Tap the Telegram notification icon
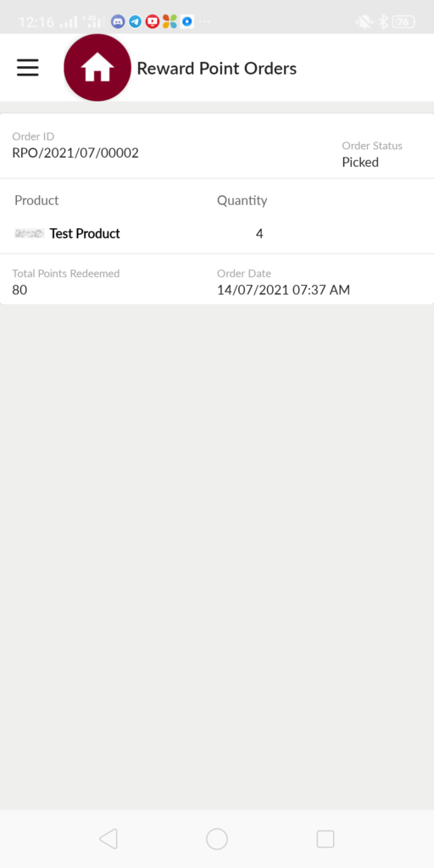Viewport: 434px width, 868px height. tap(135, 21)
